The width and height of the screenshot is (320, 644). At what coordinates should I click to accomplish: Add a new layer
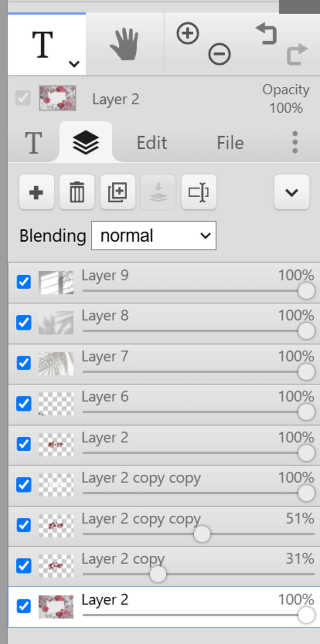pyautogui.click(x=36, y=192)
